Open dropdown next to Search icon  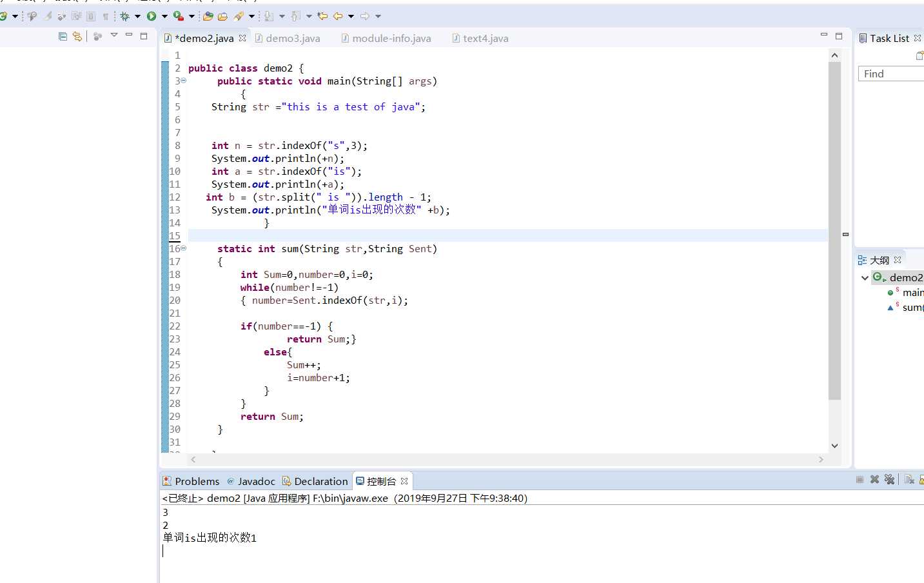coord(251,16)
